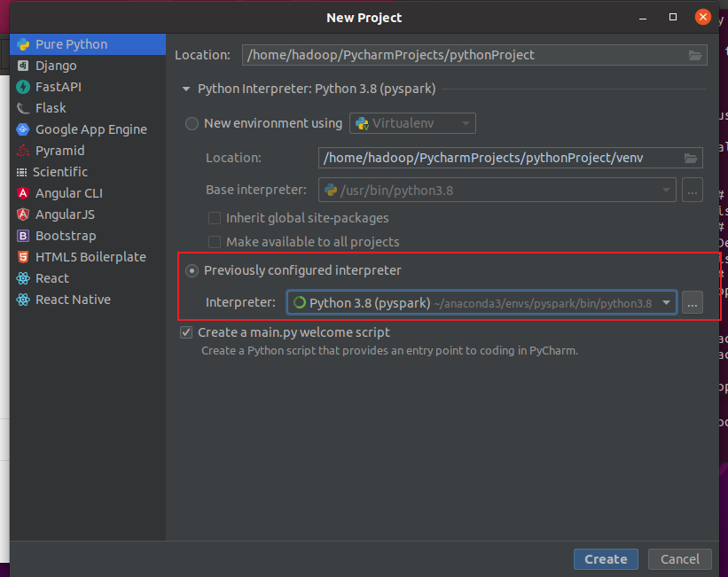Click the python icon in Base interpreter
This screenshot has width=728, height=577.
[331, 190]
